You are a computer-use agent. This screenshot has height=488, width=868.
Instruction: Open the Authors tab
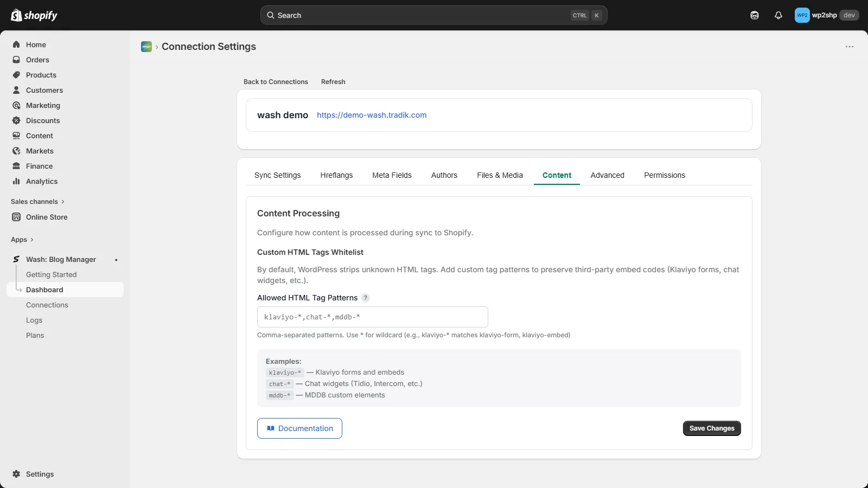tap(444, 175)
